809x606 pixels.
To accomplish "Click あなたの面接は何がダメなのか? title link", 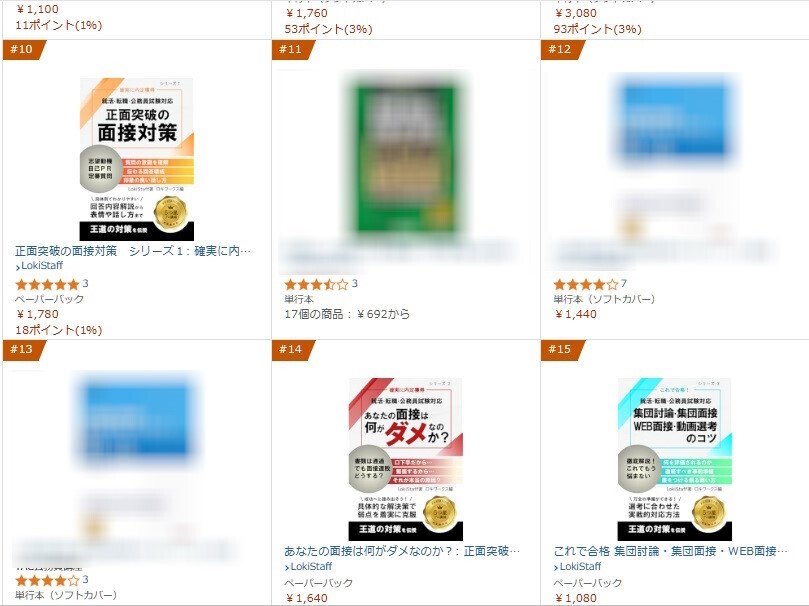I will click(402, 551).
